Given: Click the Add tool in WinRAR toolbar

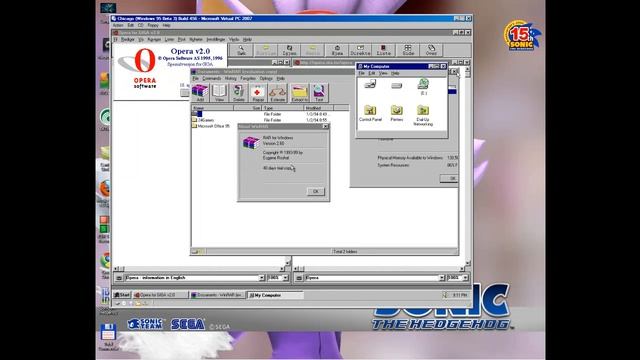Looking at the screenshot, I should click(x=200, y=93).
